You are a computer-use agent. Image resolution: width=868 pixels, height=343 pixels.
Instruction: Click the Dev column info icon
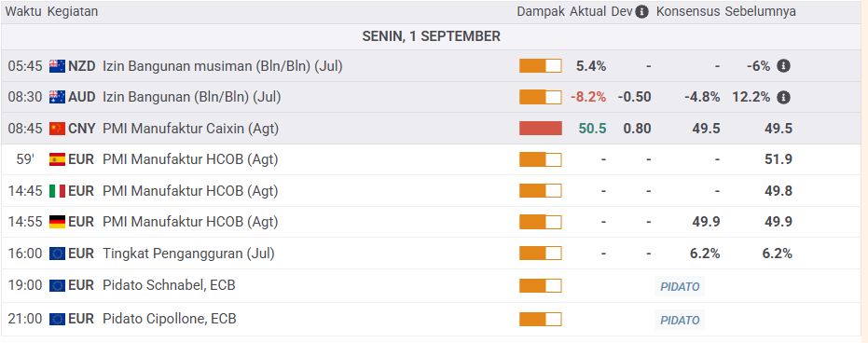641,11
